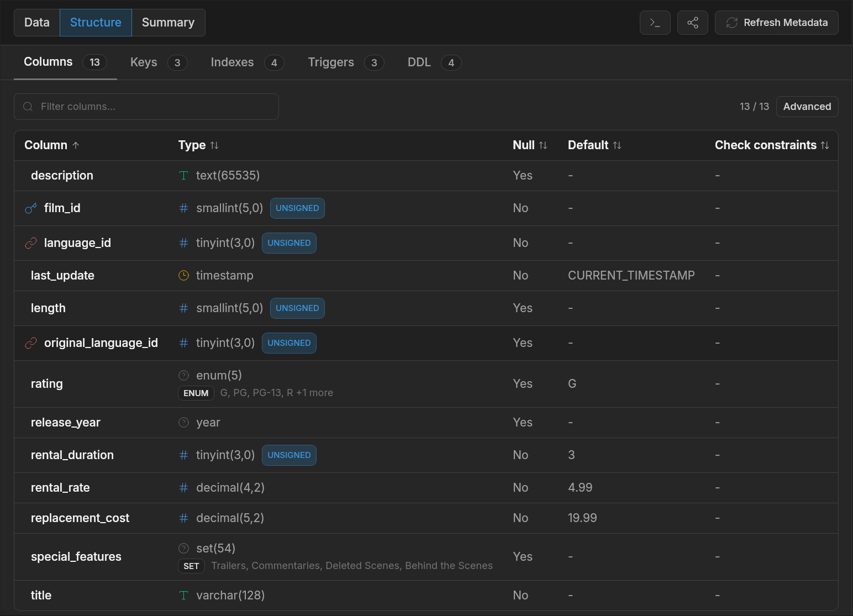Toggle sort order on Column header
The height and width of the screenshot is (616, 853).
point(52,145)
